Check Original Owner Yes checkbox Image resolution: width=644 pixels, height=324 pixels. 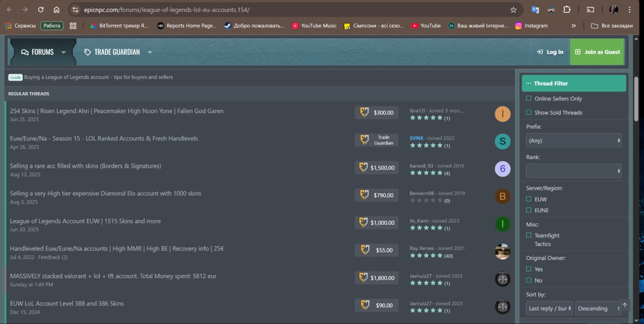(528, 269)
